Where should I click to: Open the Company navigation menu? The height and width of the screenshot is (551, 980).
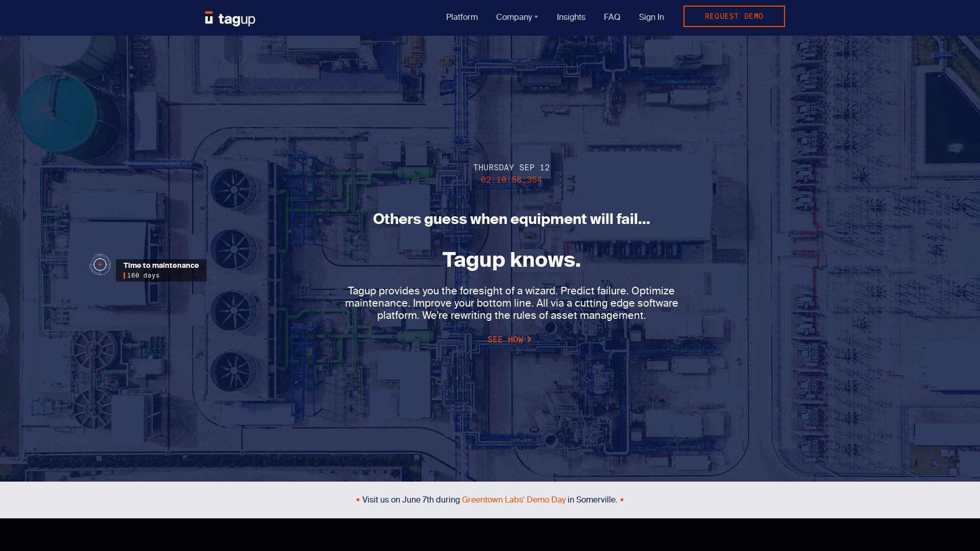pos(513,17)
